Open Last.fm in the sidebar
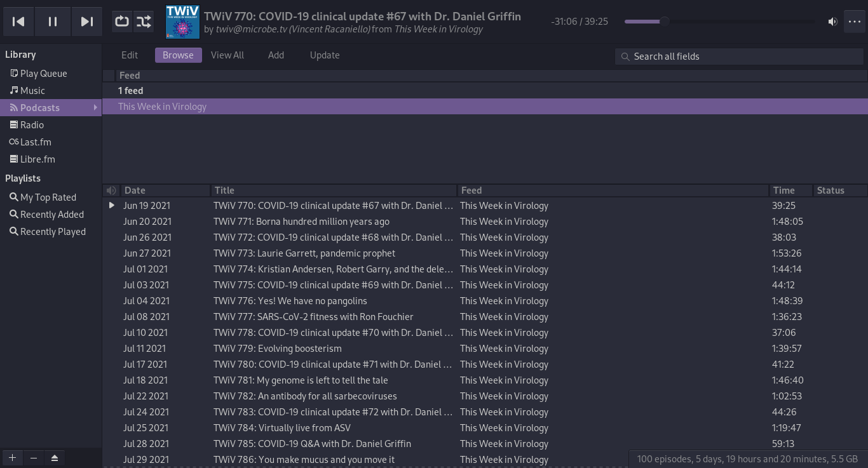Viewport: 868px width, 468px height. click(36, 142)
